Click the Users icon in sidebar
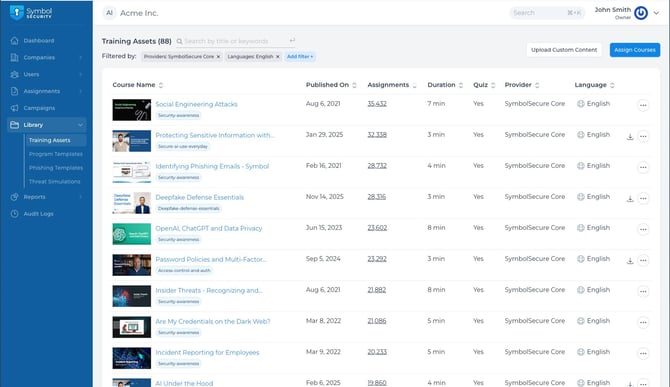Image resolution: width=670 pixels, height=387 pixels. (15, 74)
